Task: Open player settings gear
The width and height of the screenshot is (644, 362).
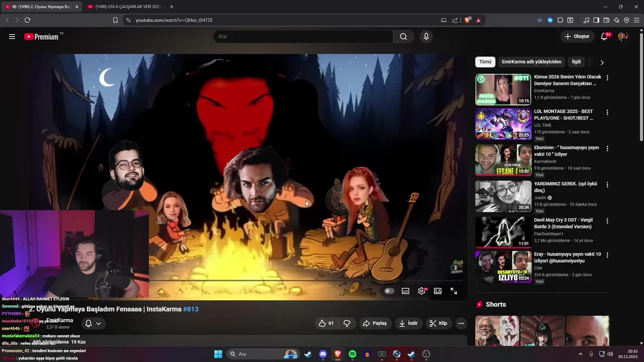Action: coord(422,291)
